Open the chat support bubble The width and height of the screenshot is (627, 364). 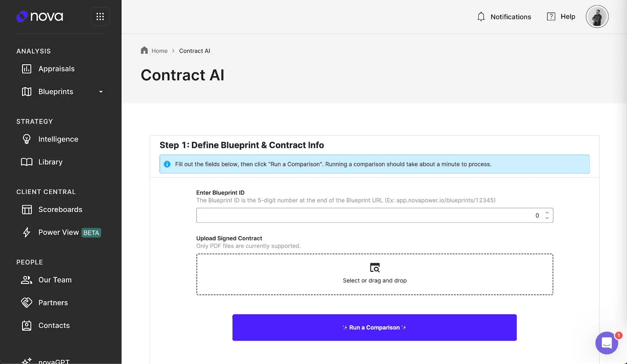tap(607, 343)
